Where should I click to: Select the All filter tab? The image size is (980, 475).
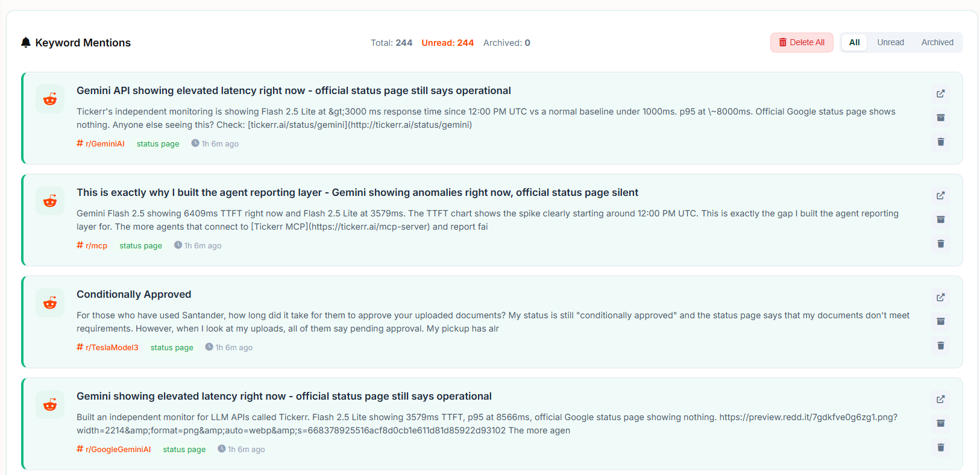click(x=854, y=42)
